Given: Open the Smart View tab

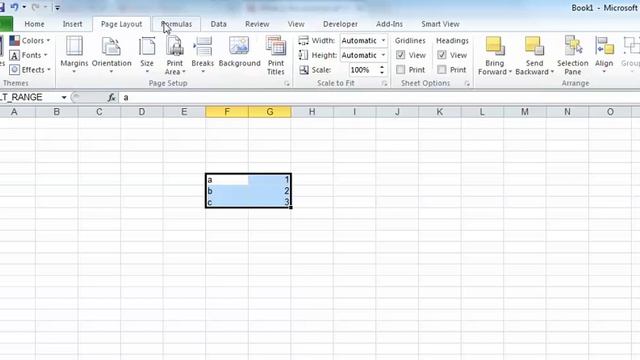Looking at the screenshot, I should (440, 24).
